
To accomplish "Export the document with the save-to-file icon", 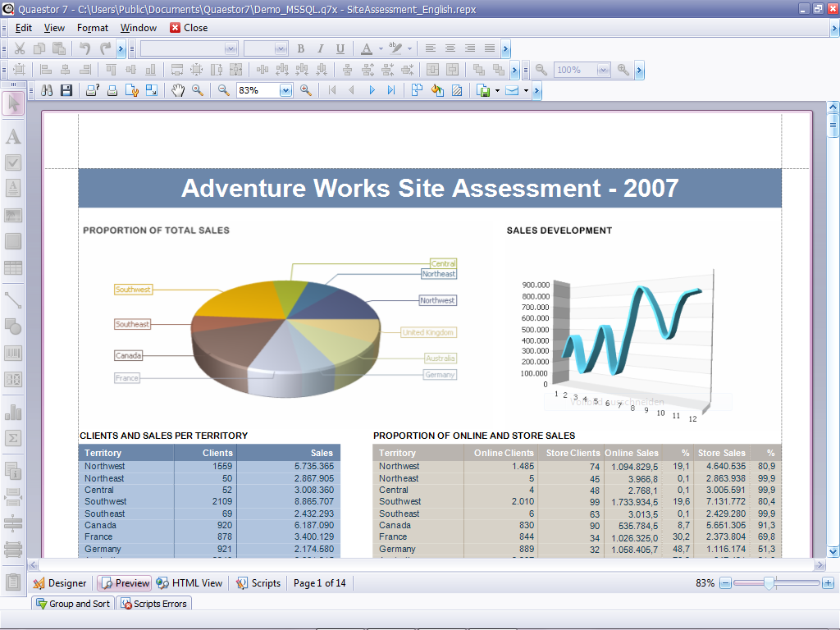I will 483,90.
